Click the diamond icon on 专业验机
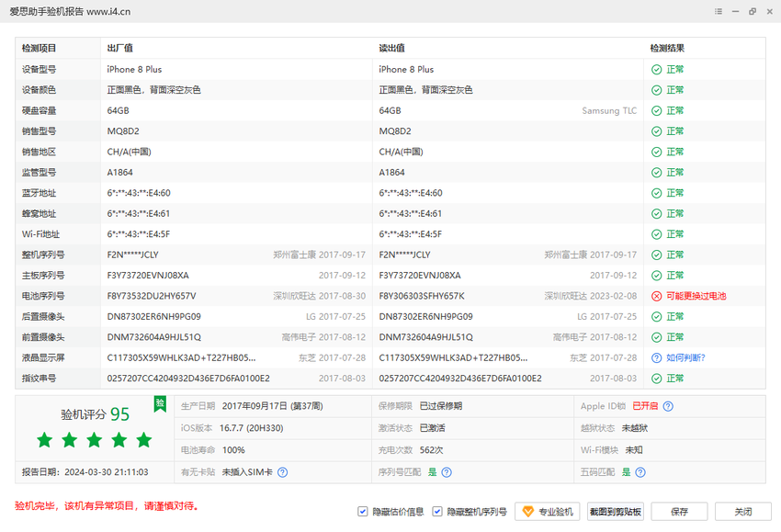This screenshot has height=532, width=781. pyautogui.click(x=528, y=512)
